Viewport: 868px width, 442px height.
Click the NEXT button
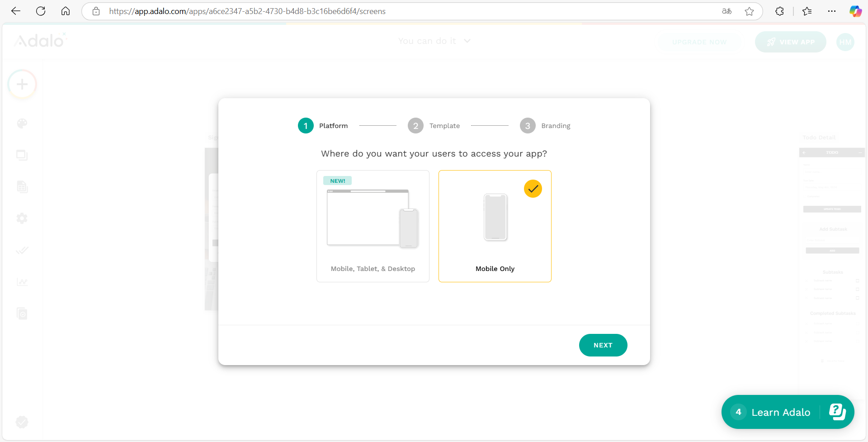click(603, 345)
